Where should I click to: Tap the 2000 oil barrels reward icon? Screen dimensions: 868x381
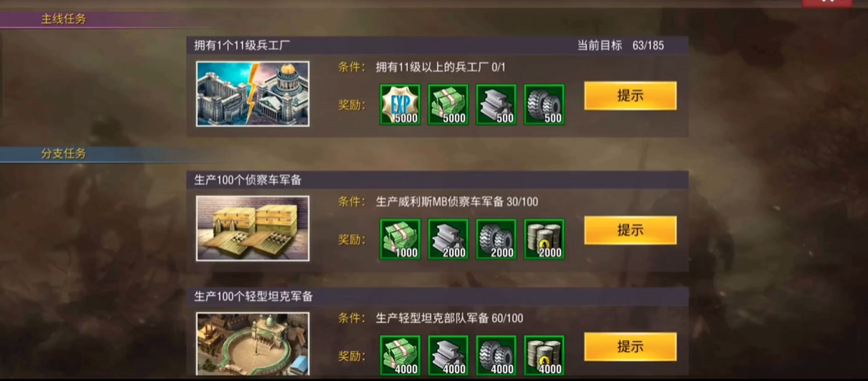pyautogui.click(x=544, y=239)
